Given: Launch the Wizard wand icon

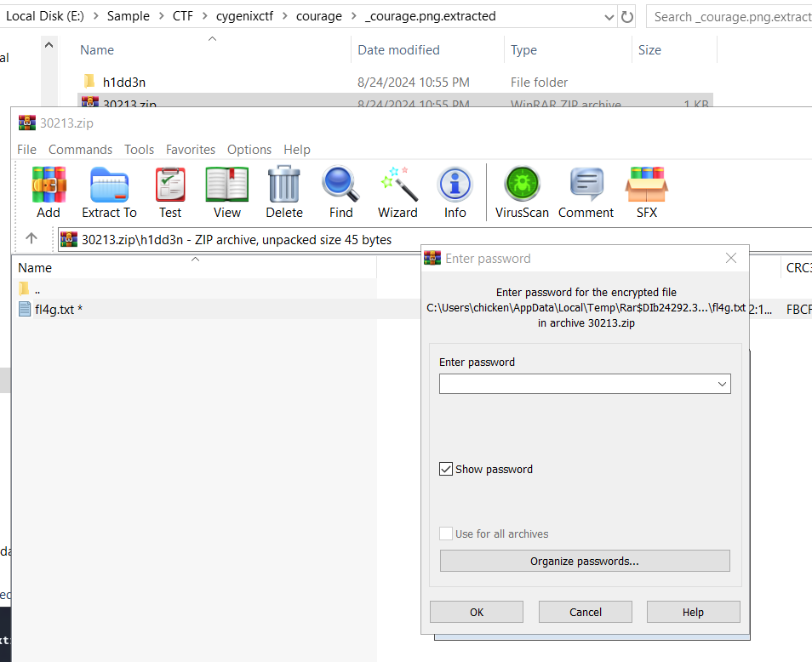Looking at the screenshot, I should point(397,185).
